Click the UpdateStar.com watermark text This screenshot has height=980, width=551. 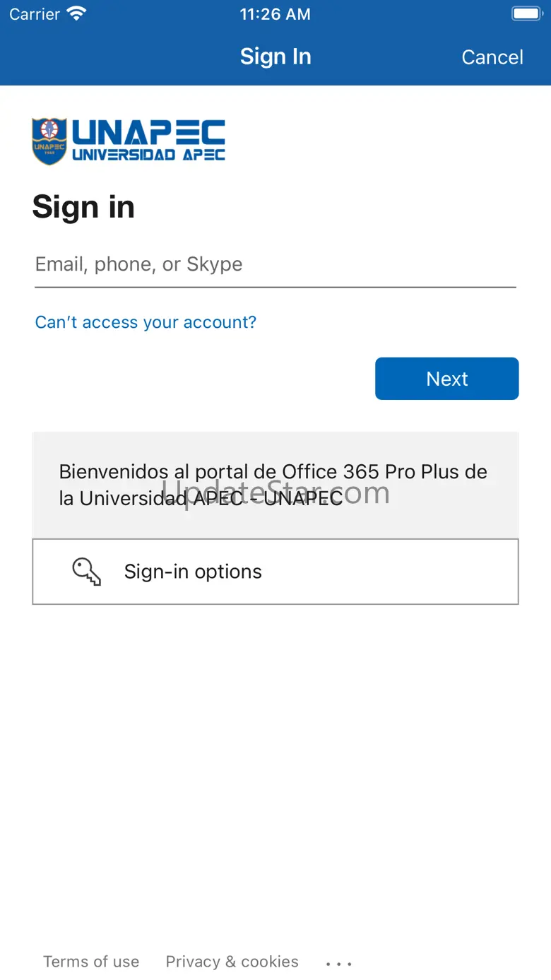275,492
